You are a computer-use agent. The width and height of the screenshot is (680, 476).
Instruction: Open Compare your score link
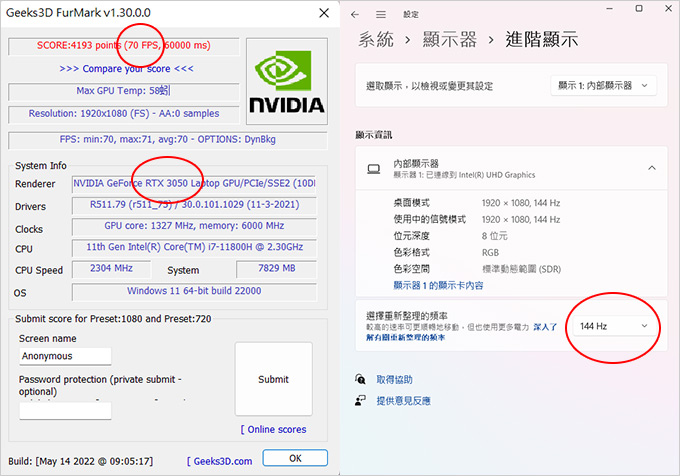[x=126, y=68]
